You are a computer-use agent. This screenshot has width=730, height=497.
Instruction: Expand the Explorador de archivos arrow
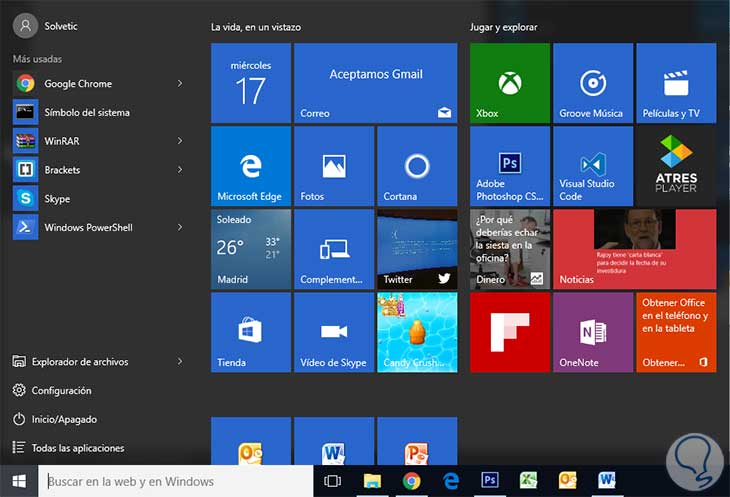pyautogui.click(x=180, y=361)
